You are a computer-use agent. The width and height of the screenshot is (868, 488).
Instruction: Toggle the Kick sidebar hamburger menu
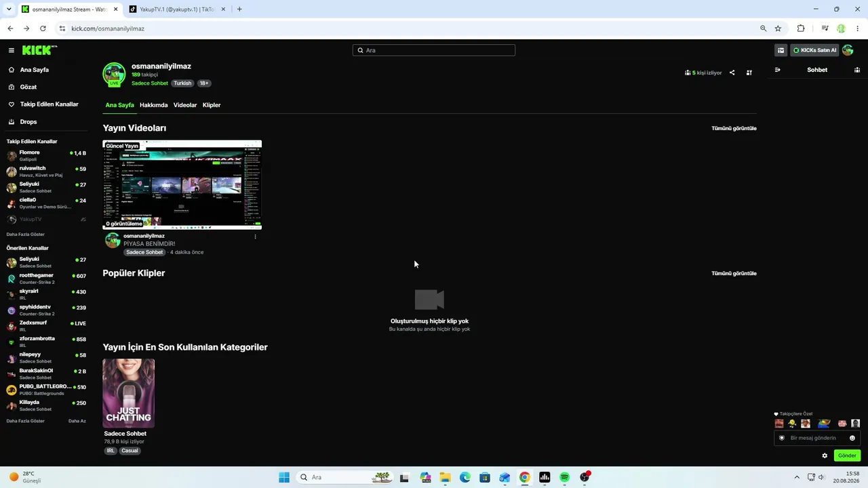point(12,50)
